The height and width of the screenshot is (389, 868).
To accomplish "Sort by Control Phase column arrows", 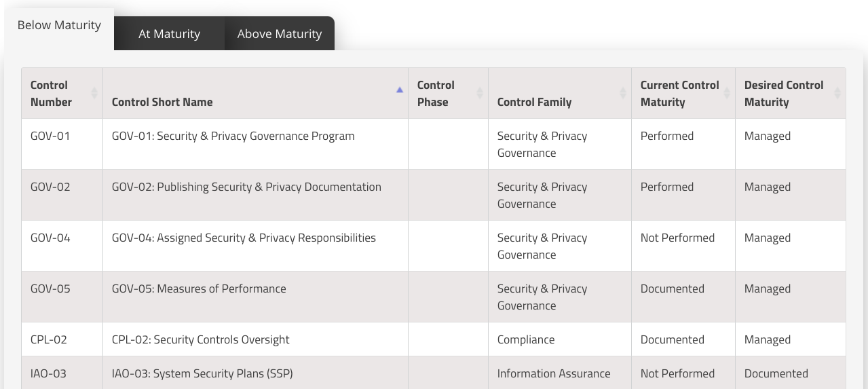I will [480, 94].
